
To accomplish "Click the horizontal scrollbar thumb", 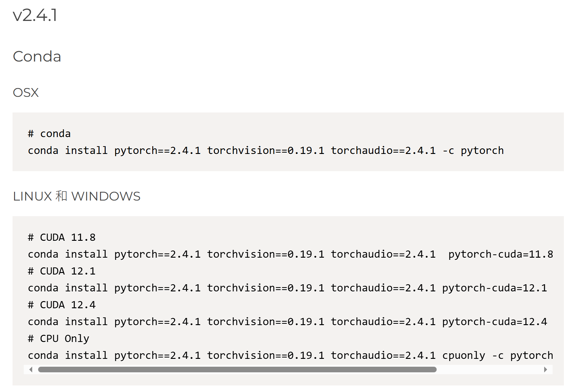I will [x=237, y=369].
